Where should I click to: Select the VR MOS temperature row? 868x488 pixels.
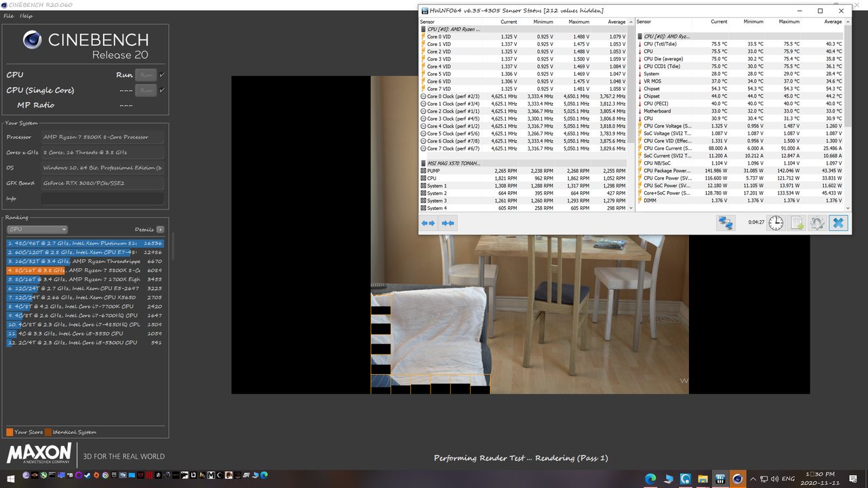pyautogui.click(x=741, y=81)
